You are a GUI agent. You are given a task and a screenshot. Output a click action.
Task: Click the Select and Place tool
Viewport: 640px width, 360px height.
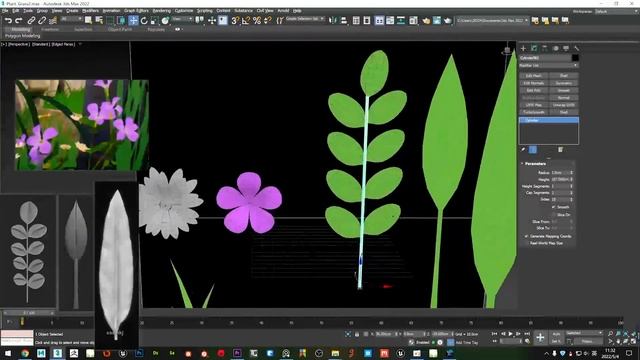click(x=165, y=20)
